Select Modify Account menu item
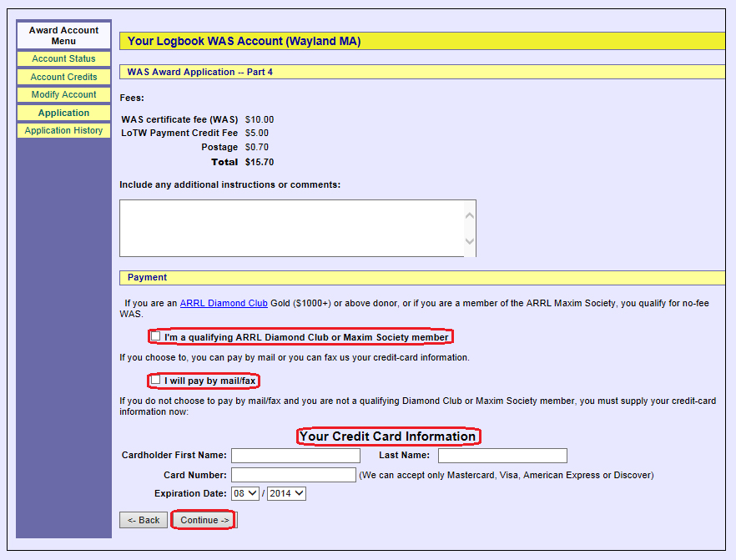 coord(63,95)
